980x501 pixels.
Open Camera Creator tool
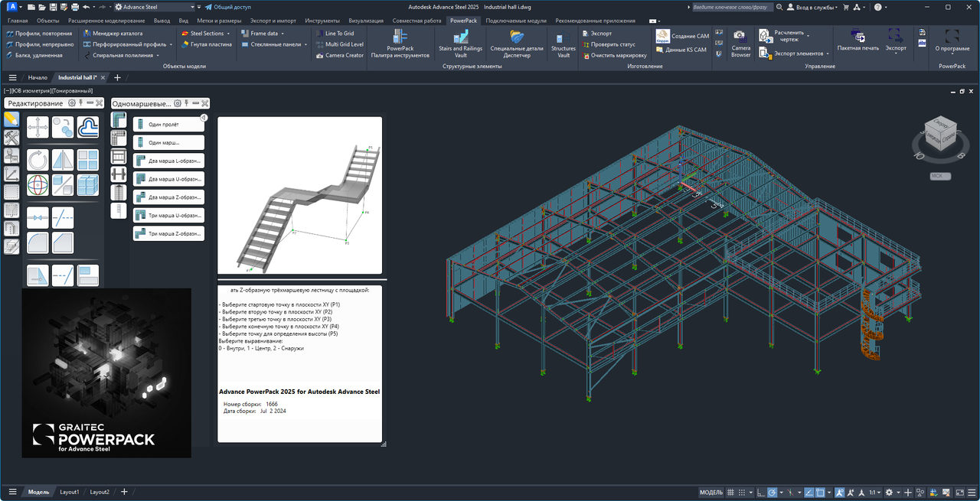tap(339, 55)
